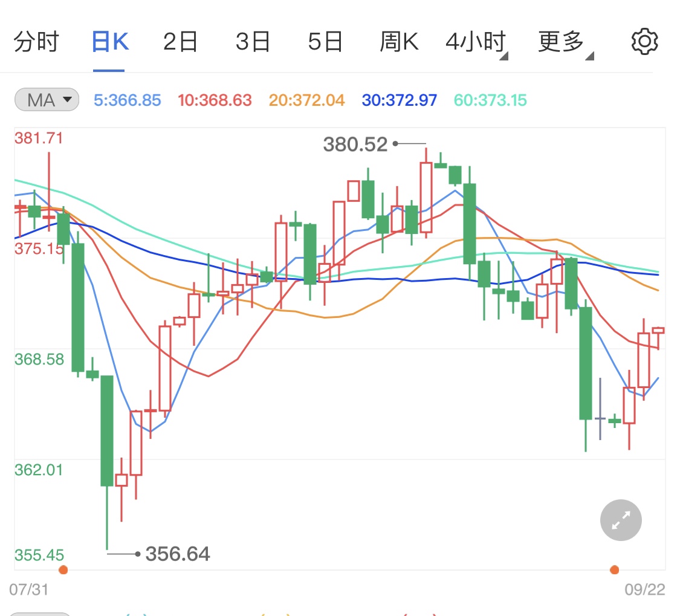680x616 pixels.
Task: Switch to the 3日 period tab
Action: (x=253, y=41)
